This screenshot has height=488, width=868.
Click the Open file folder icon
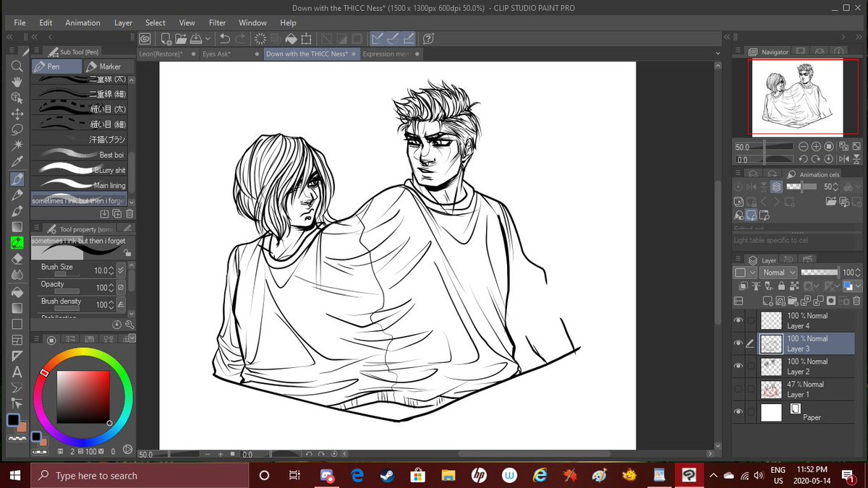181,38
